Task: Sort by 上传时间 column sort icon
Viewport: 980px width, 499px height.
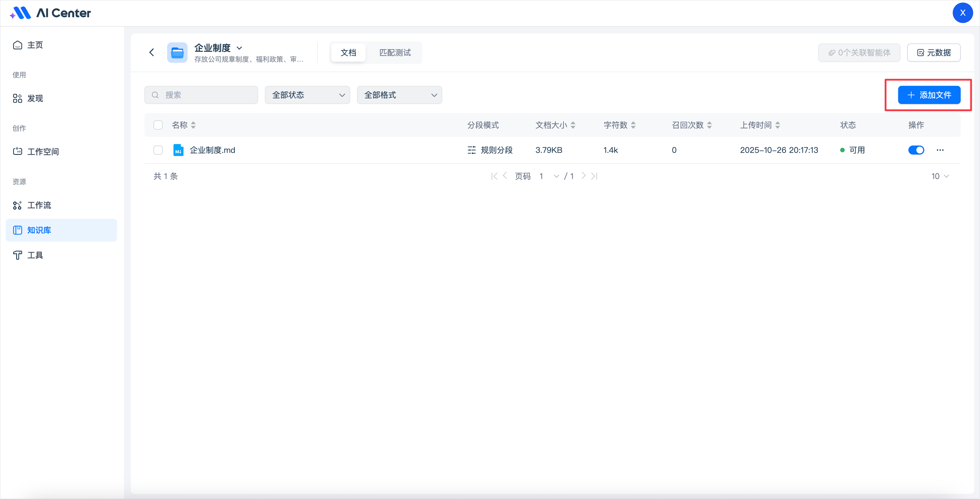Action: 778,125
